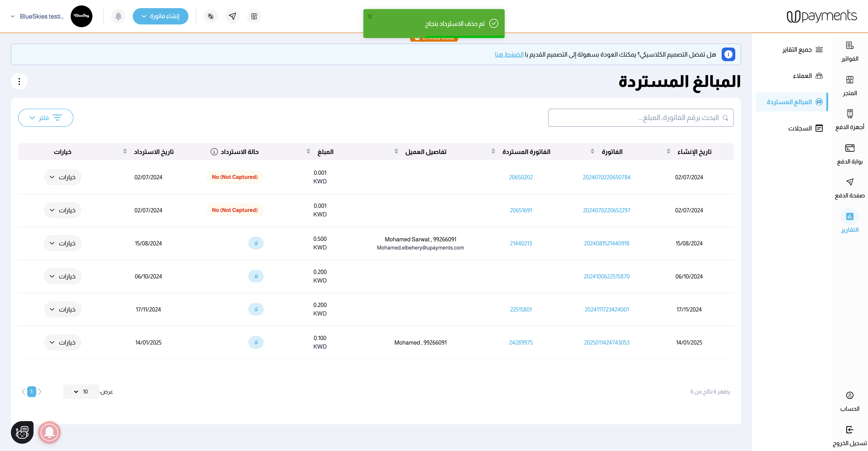Screen dimensions: 868x451
Task: Click the الضغط هنا link in banner
Action: [509, 55]
